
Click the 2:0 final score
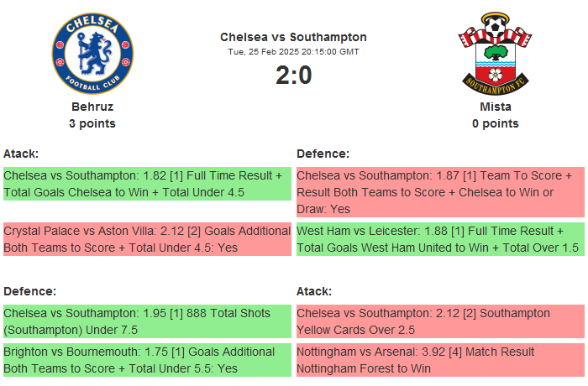click(293, 76)
